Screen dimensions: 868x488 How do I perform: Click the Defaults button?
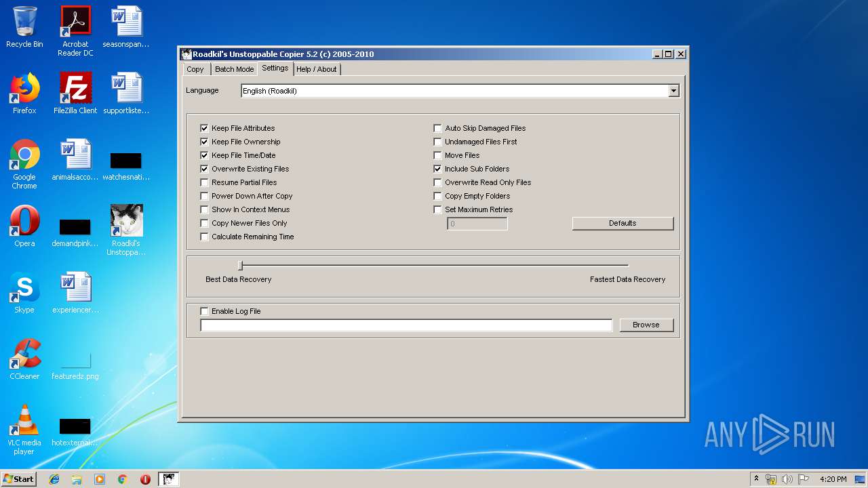(x=623, y=223)
